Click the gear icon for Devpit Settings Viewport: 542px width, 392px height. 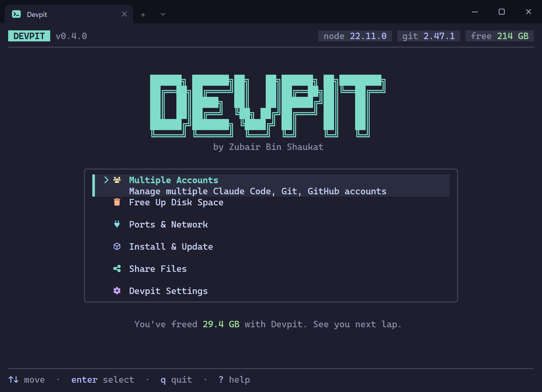(x=117, y=291)
